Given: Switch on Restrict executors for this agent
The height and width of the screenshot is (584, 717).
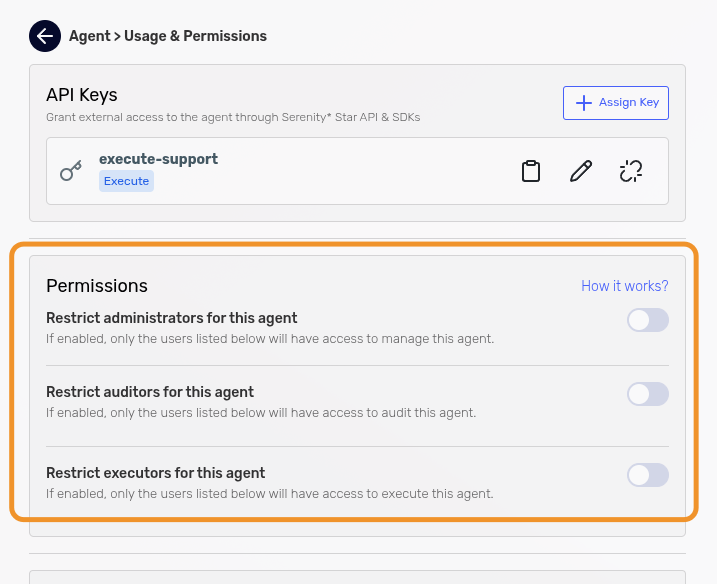Looking at the screenshot, I should tap(647, 475).
